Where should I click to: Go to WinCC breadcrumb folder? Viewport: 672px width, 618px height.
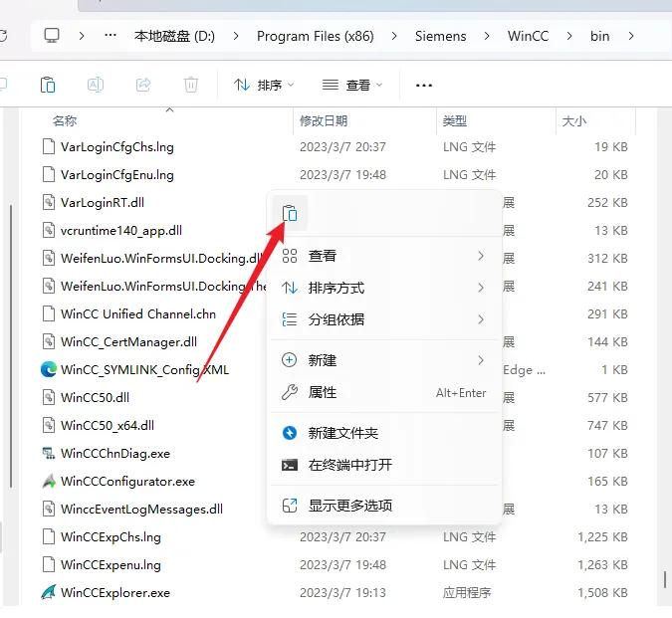[x=528, y=36]
